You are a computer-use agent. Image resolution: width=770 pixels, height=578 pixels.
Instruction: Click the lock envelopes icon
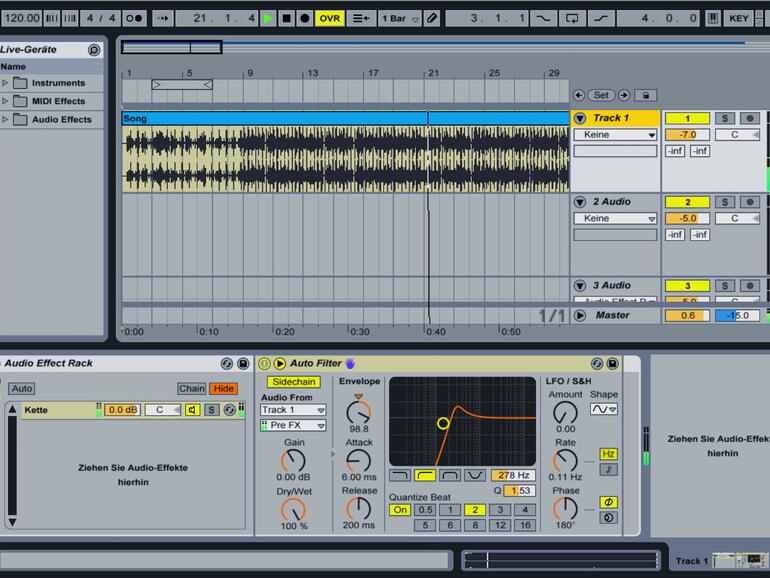coord(646,95)
